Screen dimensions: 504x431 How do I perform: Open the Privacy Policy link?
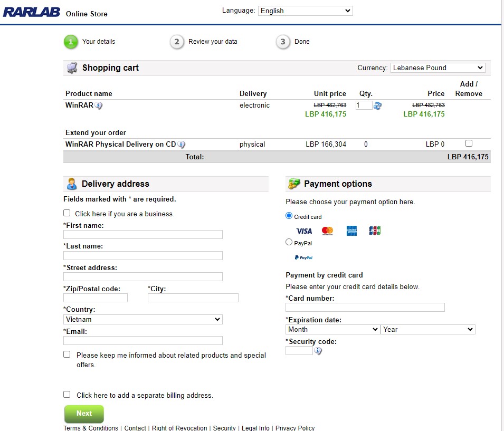click(294, 428)
